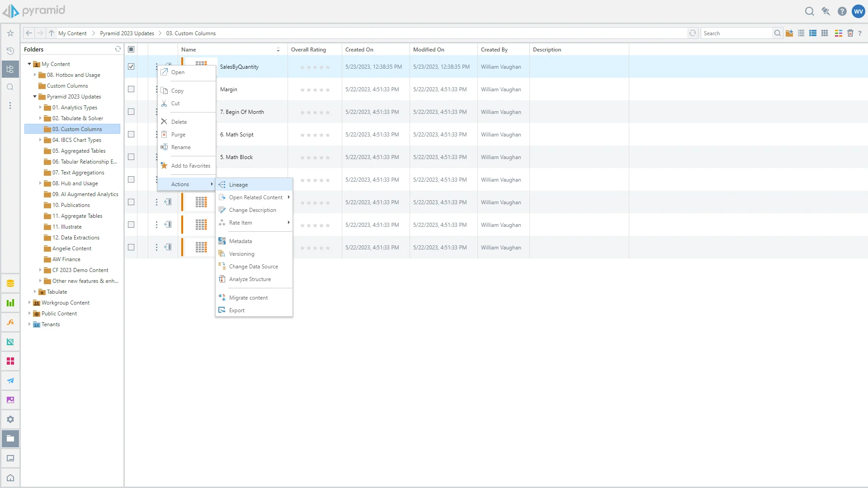Open the recycle bin icon
The width and height of the screenshot is (868, 488).
coord(850,33)
